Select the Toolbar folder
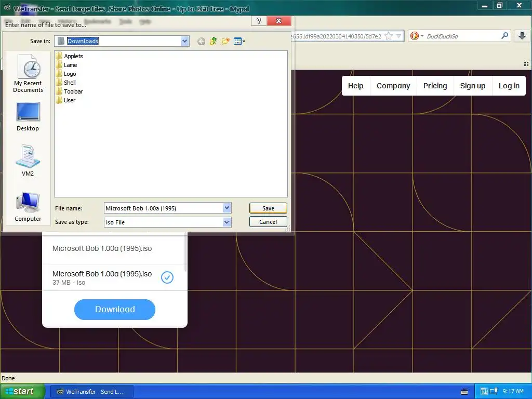The width and height of the screenshot is (532, 399). pos(69,91)
